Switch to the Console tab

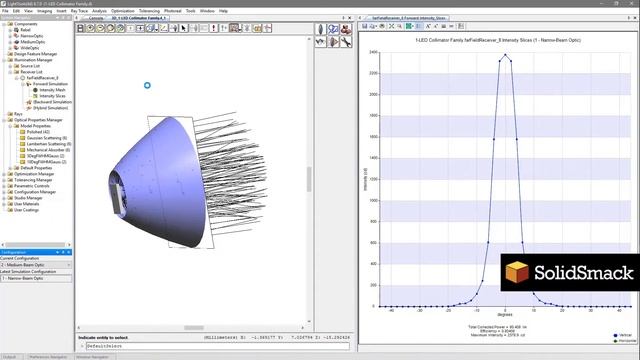[x=96, y=18]
